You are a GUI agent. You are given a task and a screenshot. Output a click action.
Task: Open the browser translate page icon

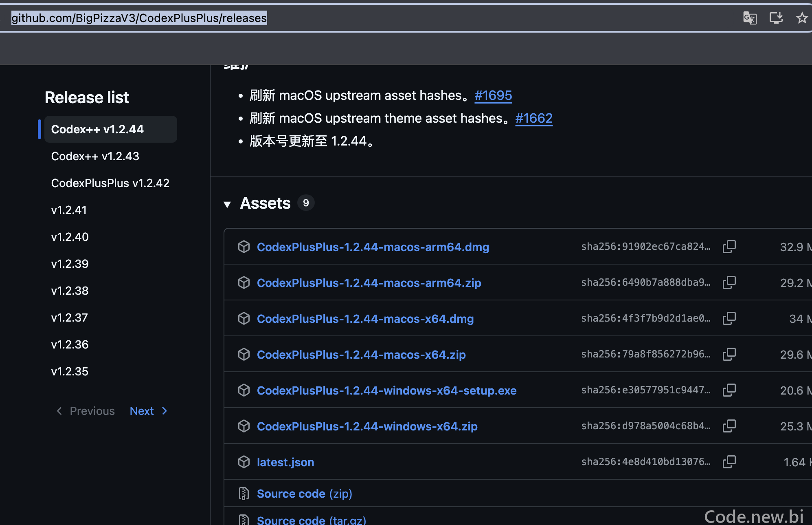point(750,18)
